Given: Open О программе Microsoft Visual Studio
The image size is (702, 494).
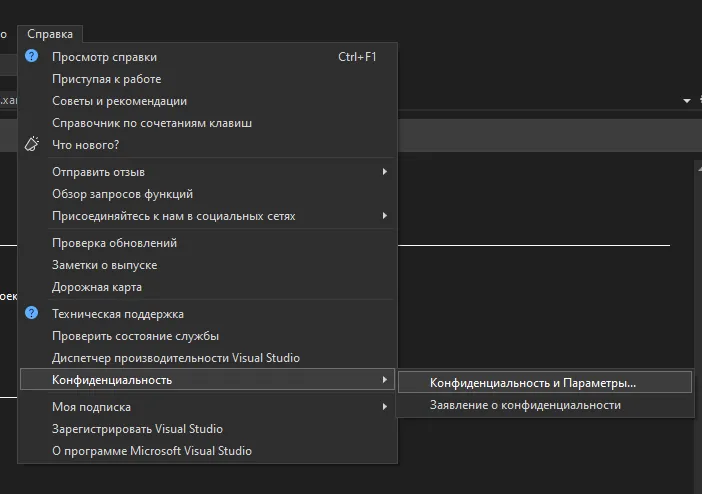Looking at the screenshot, I should 207,451.
